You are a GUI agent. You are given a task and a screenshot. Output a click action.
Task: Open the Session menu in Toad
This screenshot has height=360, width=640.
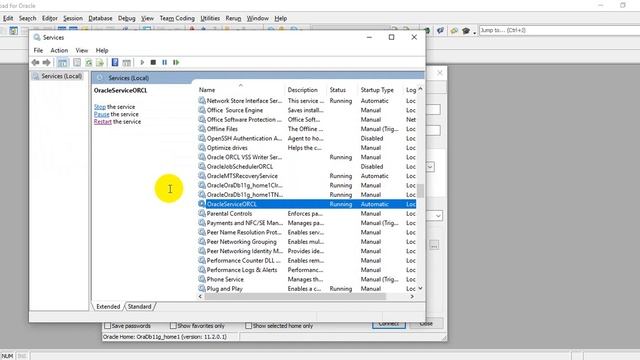tap(73, 18)
